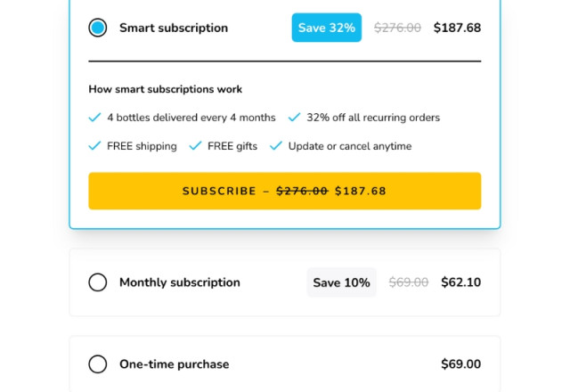Click the Save 32% badge
The width and height of the screenshot is (570, 392).
[x=327, y=28]
